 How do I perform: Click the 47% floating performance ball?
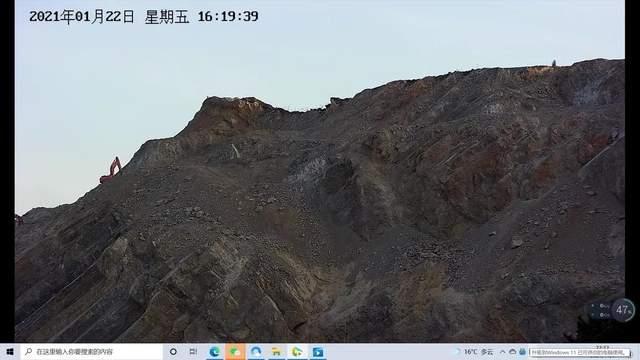click(623, 310)
